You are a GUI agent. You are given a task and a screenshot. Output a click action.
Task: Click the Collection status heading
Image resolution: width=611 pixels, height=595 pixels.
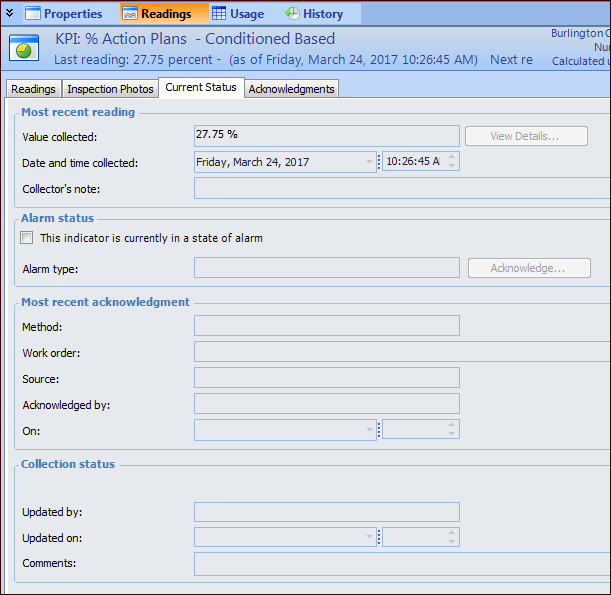(68, 464)
